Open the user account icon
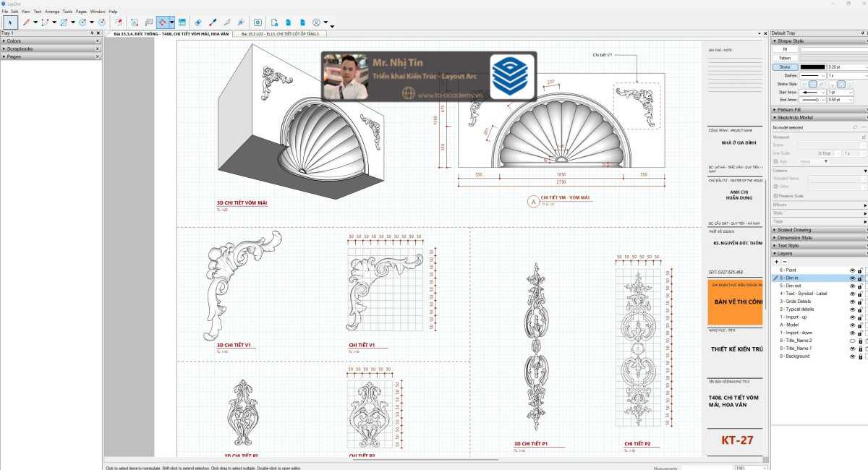The height and width of the screenshot is (470, 868). pyautogui.click(x=316, y=22)
